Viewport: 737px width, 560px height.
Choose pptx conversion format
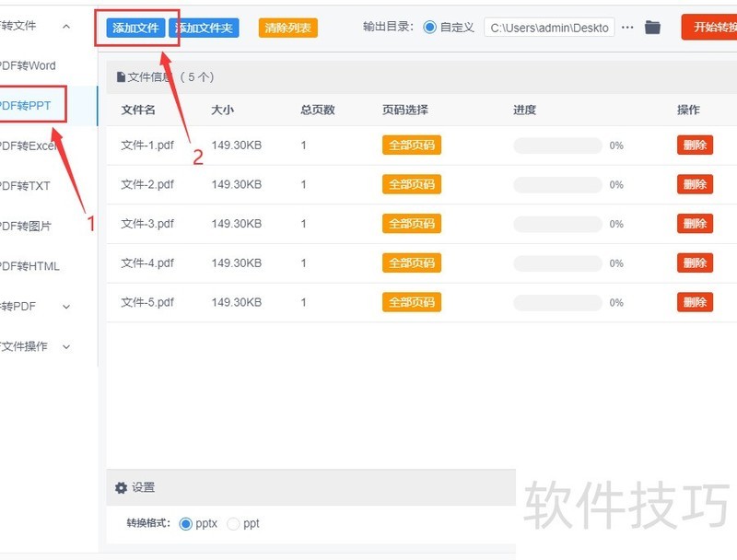click(x=186, y=523)
